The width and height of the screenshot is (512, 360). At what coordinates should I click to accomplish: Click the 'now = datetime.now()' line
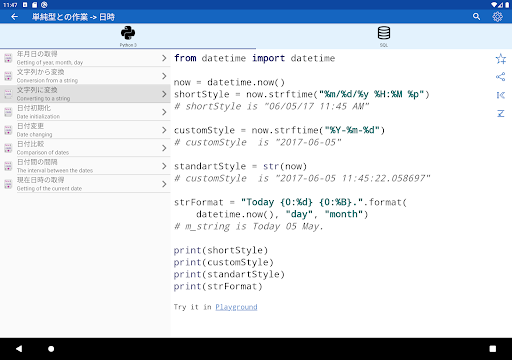pos(229,82)
